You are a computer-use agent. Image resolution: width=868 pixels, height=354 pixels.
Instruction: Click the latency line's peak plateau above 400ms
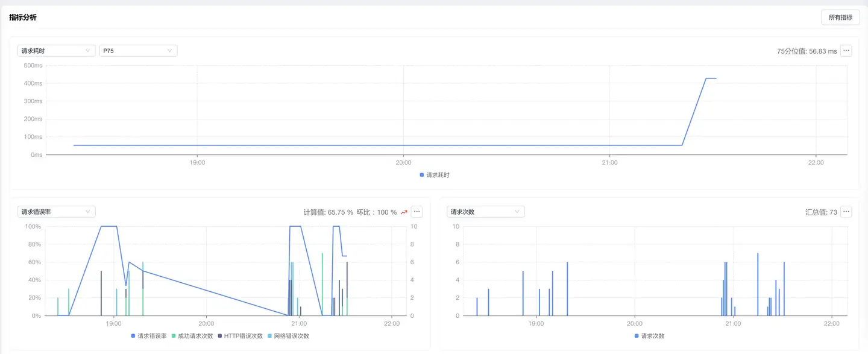tap(711, 78)
